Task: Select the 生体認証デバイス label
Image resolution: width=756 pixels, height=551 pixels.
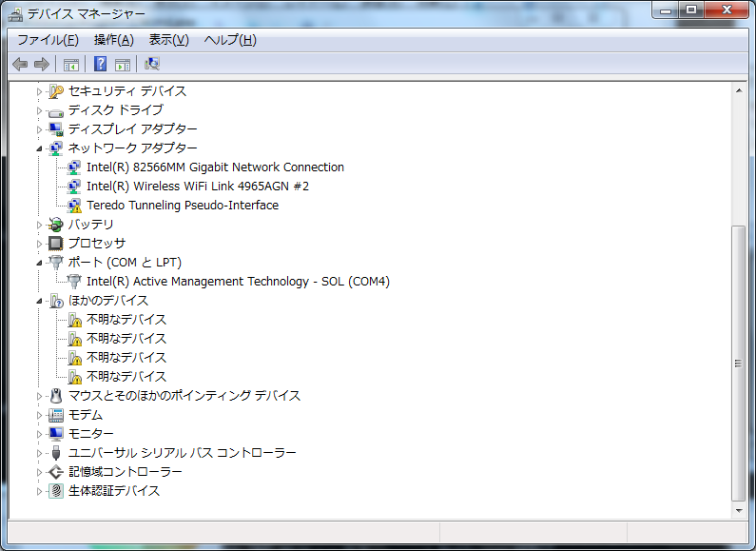Action: (x=114, y=491)
